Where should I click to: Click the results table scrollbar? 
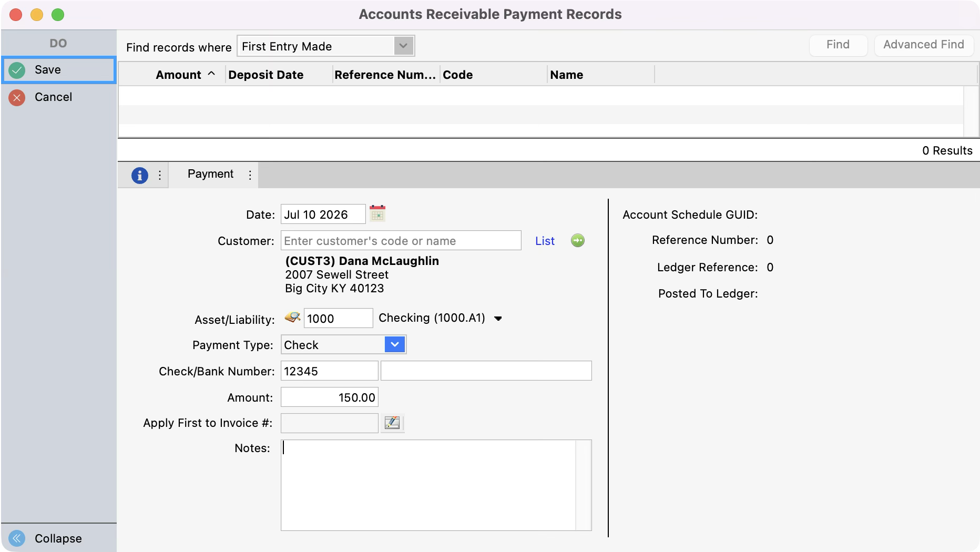click(971, 111)
